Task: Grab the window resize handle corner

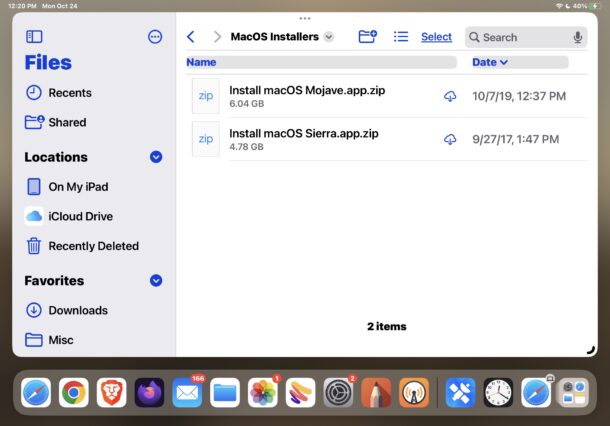Action: point(591,350)
